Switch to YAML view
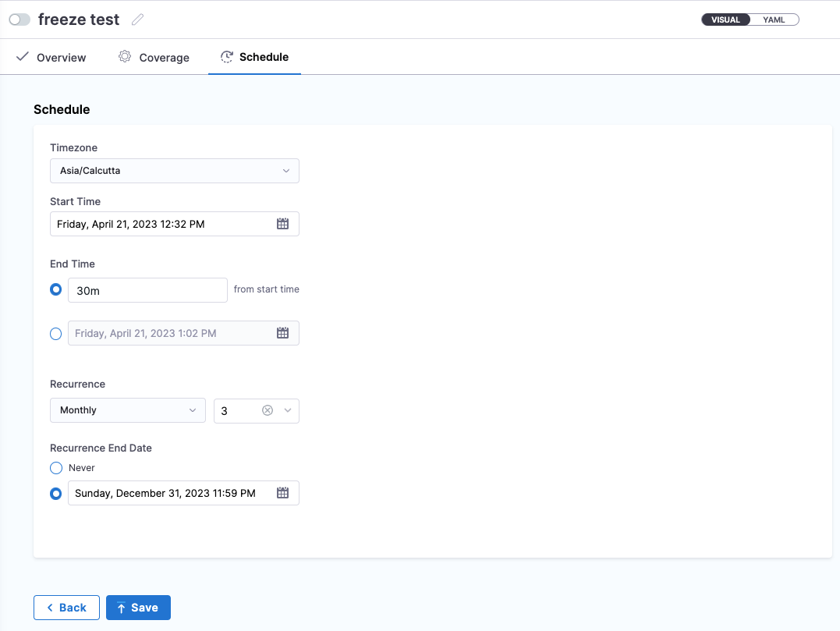840x631 pixels. click(x=774, y=19)
